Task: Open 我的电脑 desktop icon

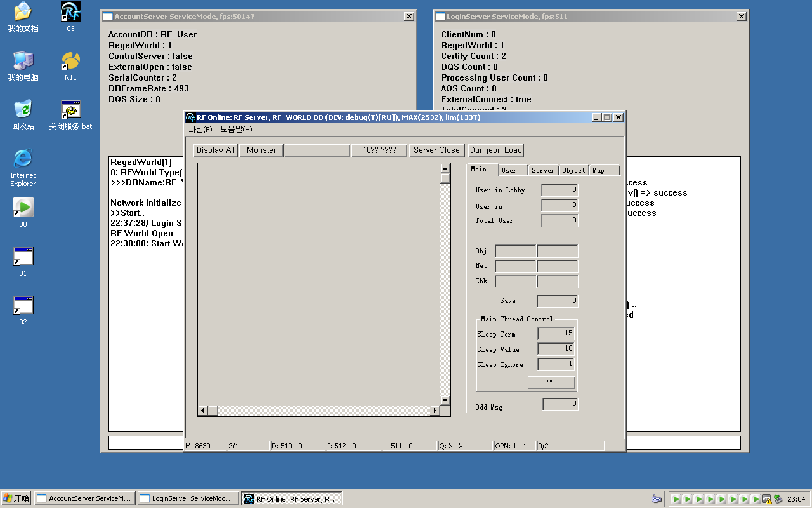Action: click(23, 61)
